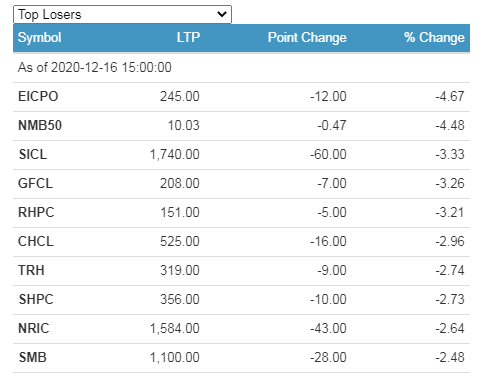Select the RHPC symbol

coord(36,212)
